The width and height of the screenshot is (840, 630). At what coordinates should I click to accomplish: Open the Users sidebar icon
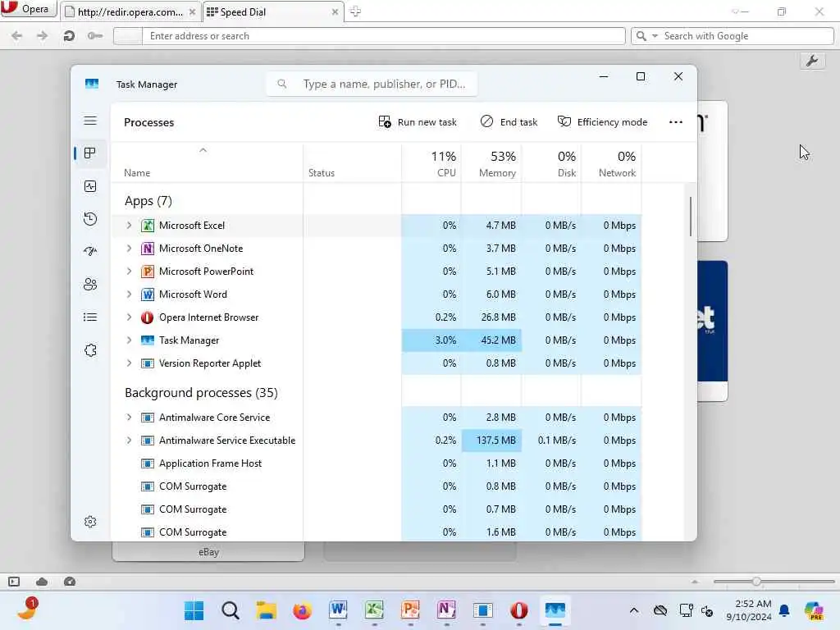click(90, 284)
